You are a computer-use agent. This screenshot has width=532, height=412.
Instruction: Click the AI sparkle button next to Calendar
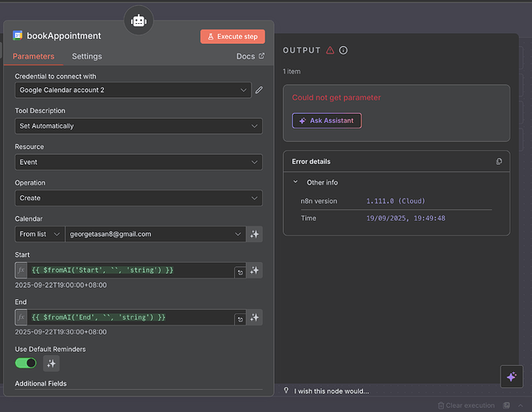pyautogui.click(x=255, y=234)
